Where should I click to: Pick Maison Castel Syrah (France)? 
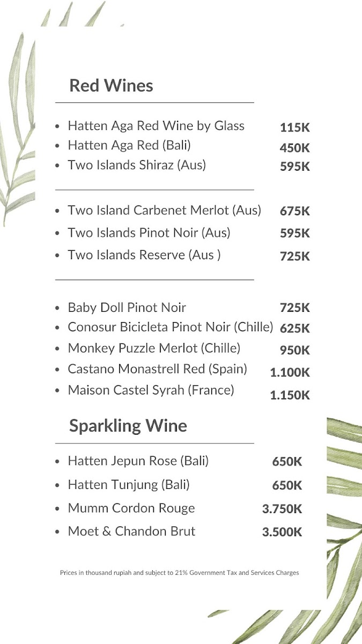(151, 390)
